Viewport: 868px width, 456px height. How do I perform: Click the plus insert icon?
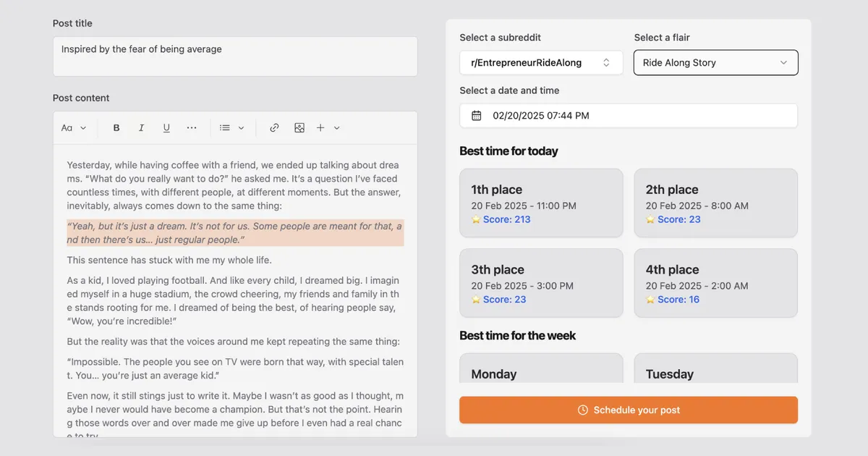pyautogui.click(x=320, y=128)
